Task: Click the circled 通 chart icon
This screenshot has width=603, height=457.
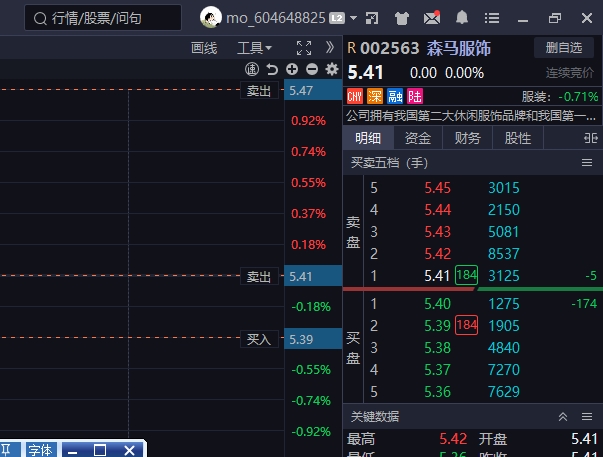Action: [x=252, y=70]
